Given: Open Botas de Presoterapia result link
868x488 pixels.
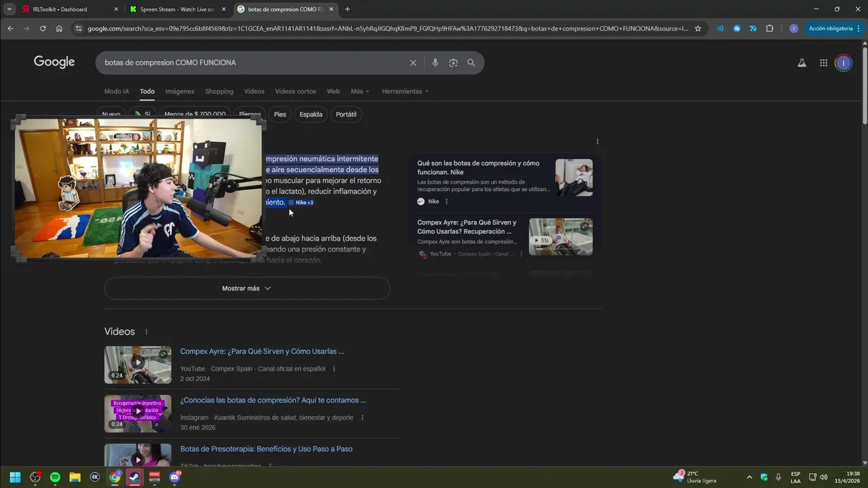Looking at the screenshot, I should pyautogui.click(x=267, y=449).
